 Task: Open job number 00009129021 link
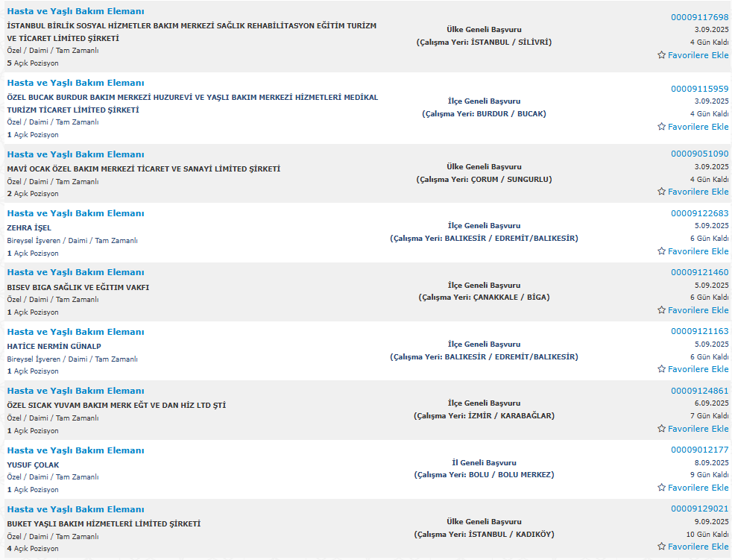coord(700,509)
